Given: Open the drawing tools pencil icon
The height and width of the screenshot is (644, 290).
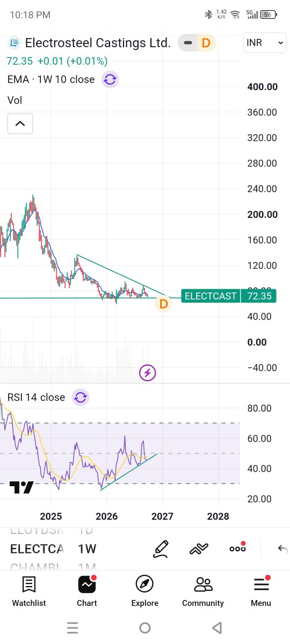Looking at the screenshot, I should click(161, 548).
